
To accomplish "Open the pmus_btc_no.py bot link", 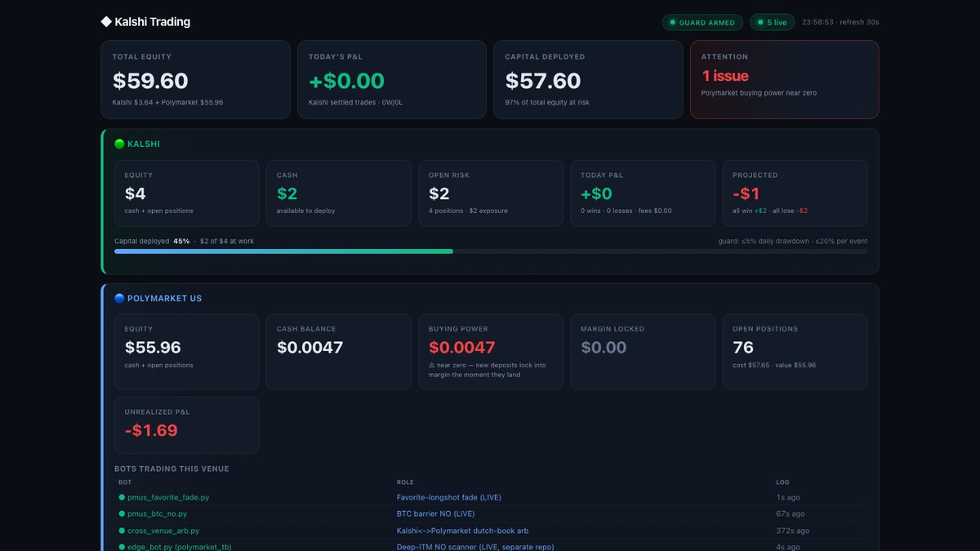I will (x=157, y=513).
